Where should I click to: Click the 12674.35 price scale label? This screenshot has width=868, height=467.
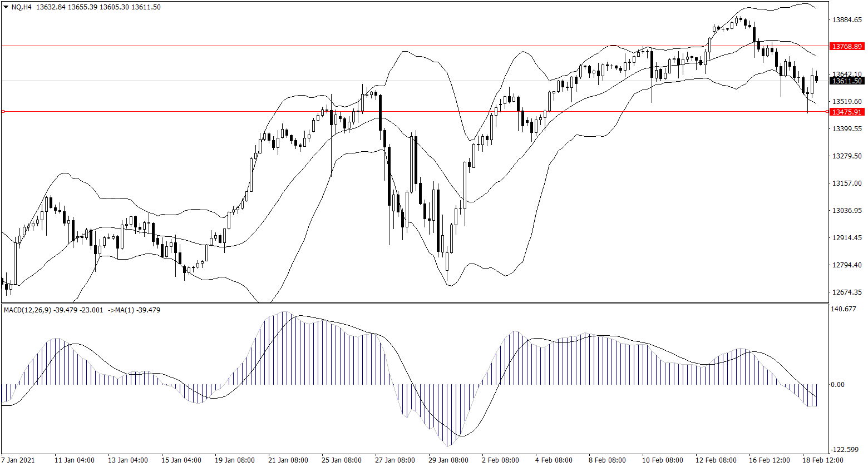point(846,292)
